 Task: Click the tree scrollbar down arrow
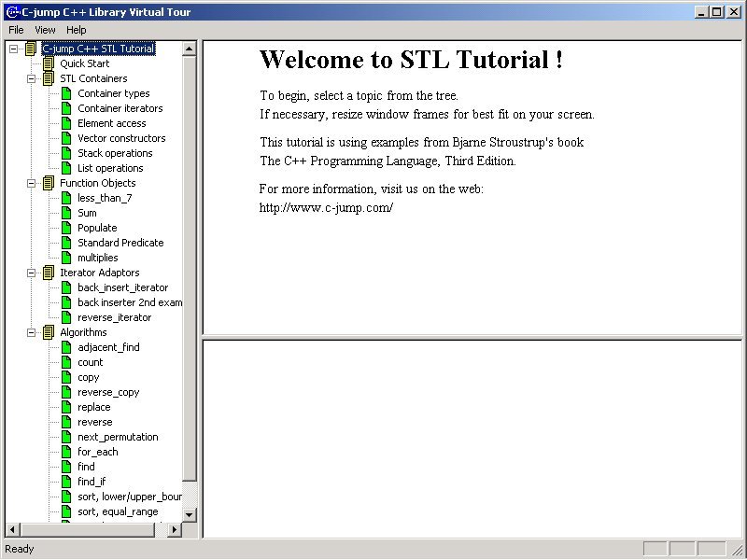[190, 514]
